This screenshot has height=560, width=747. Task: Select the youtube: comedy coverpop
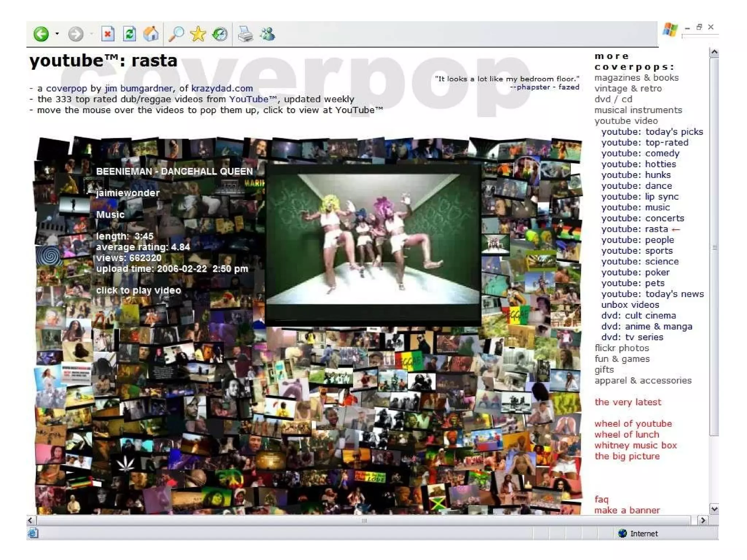click(640, 153)
